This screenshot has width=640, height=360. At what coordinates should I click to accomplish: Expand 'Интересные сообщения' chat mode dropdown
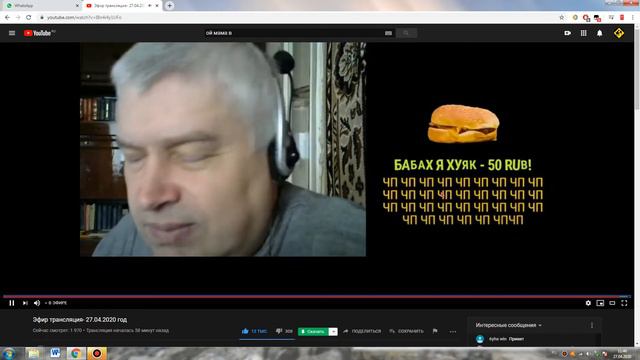(508, 325)
